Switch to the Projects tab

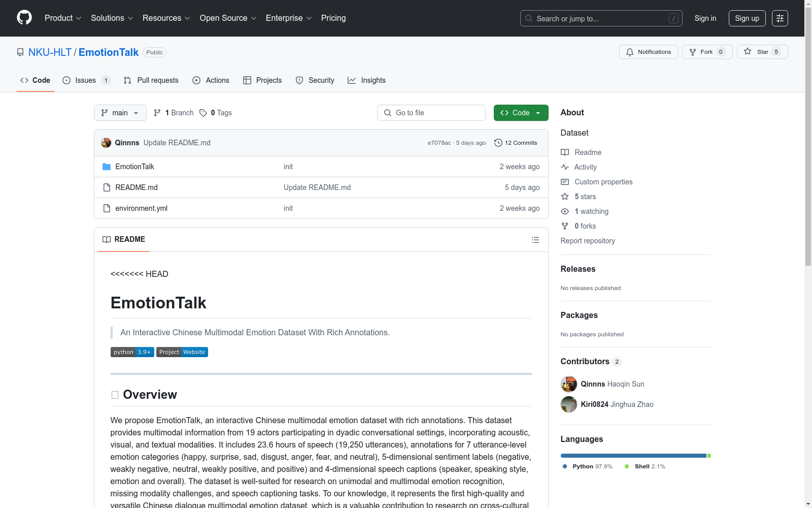pyautogui.click(x=262, y=80)
